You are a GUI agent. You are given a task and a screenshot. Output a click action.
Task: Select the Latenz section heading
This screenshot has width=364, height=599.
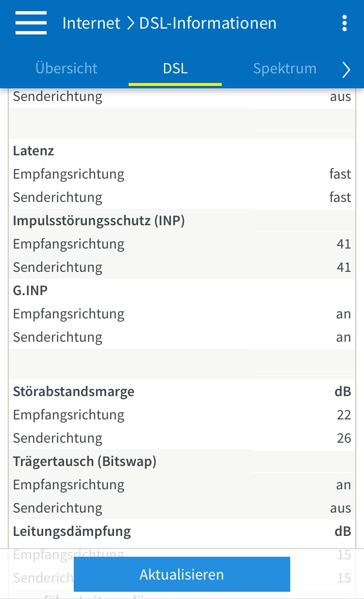pos(33,151)
